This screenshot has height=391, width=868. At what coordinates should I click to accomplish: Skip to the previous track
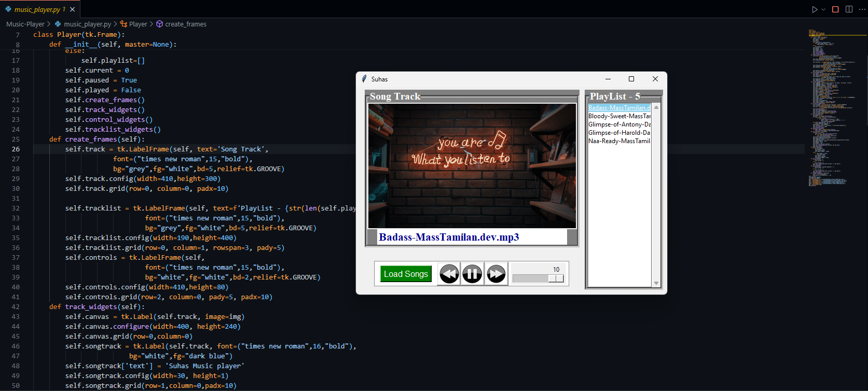(449, 274)
